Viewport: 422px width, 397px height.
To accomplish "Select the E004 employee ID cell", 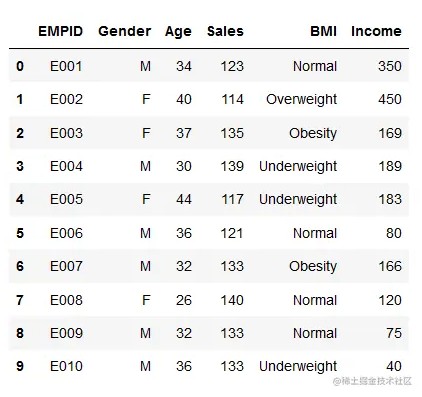I will [x=66, y=166].
